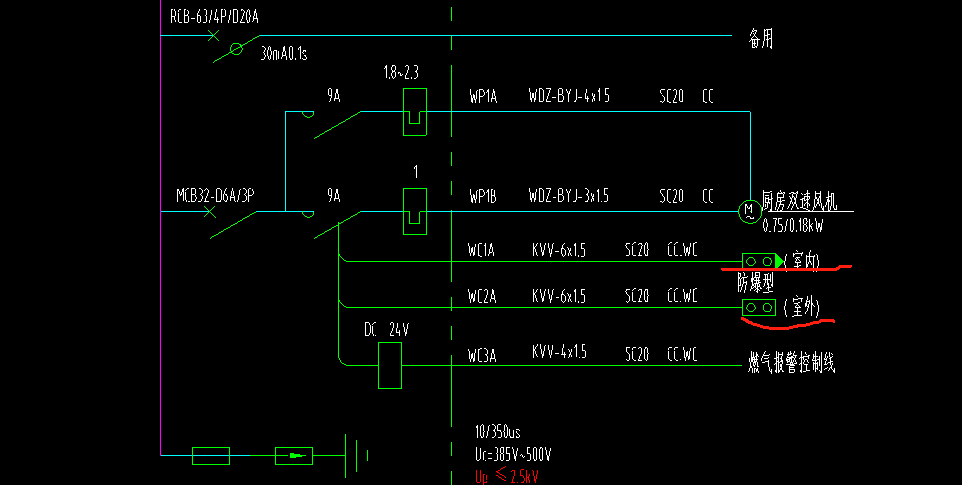Click the DC 24V label
Image resolution: width=962 pixels, height=485 pixels.
(387, 330)
